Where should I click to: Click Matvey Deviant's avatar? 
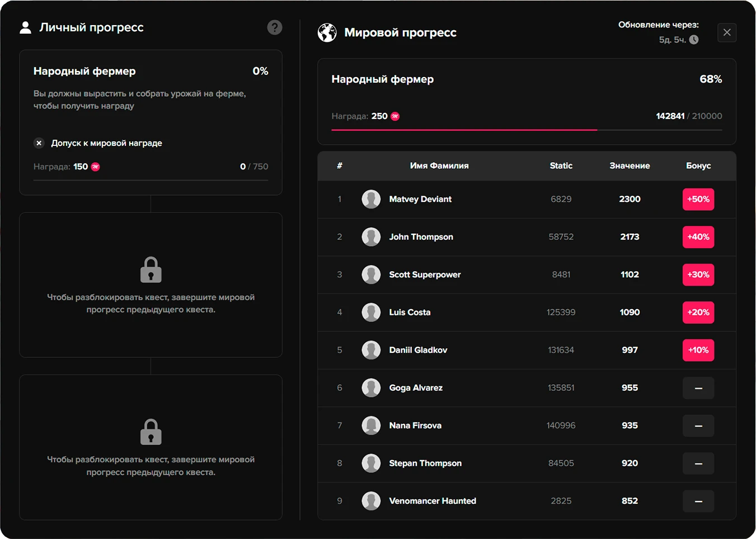point(371,199)
